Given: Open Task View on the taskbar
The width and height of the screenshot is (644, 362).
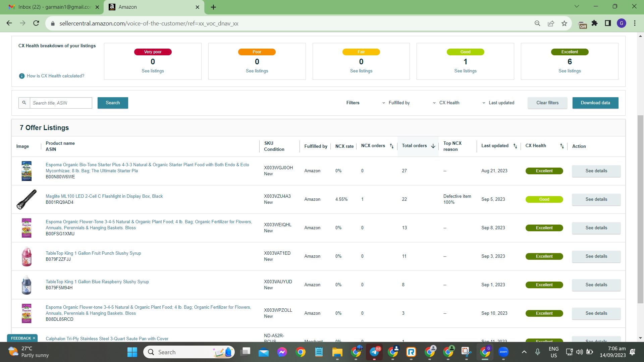Looking at the screenshot, I should click(246, 352).
